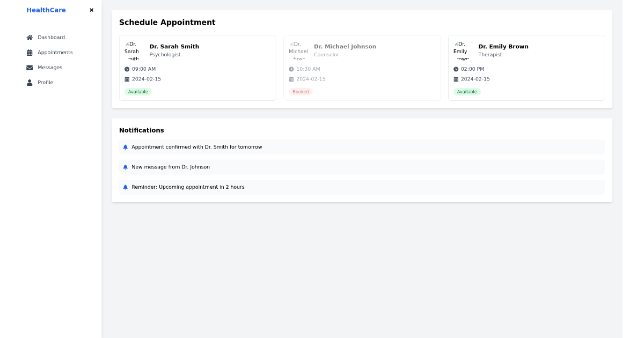Click the Appointments calendar icon in sidebar
This screenshot has height=338, width=644.
[30, 53]
